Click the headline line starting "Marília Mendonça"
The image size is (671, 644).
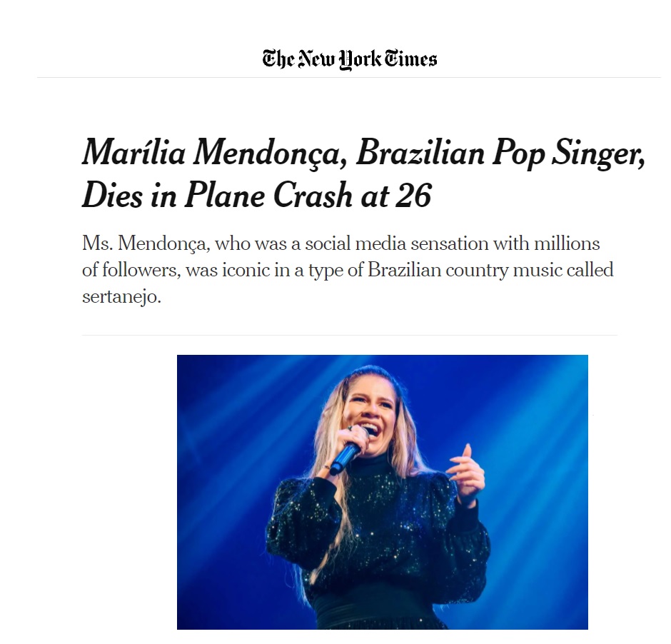(x=363, y=154)
